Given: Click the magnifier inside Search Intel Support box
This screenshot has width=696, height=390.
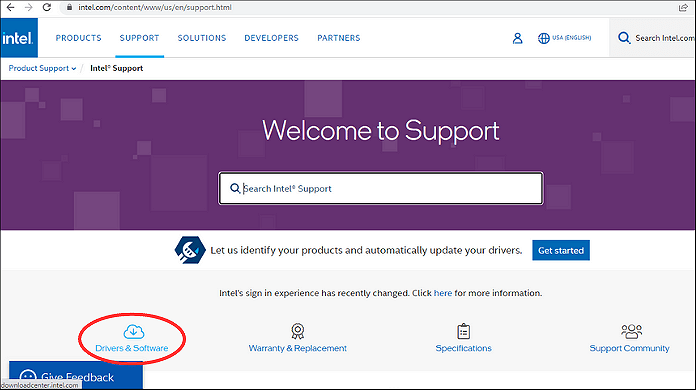Looking at the screenshot, I should click(x=235, y=189).
